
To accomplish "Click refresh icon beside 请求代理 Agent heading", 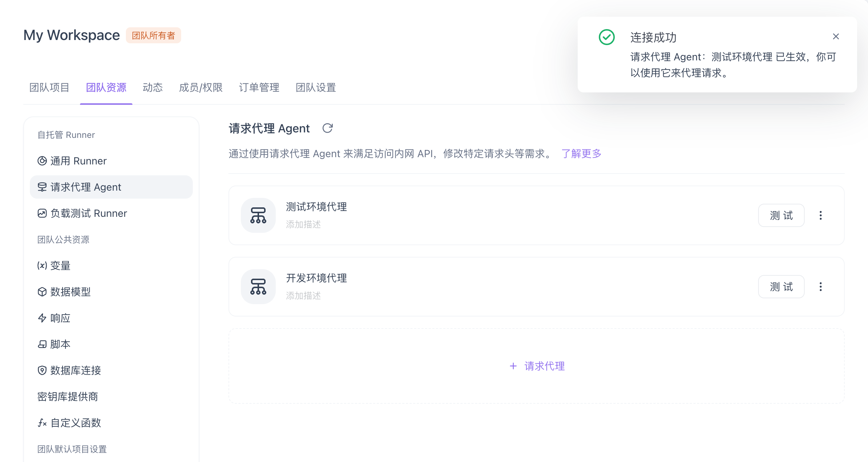I will [327, 128].
